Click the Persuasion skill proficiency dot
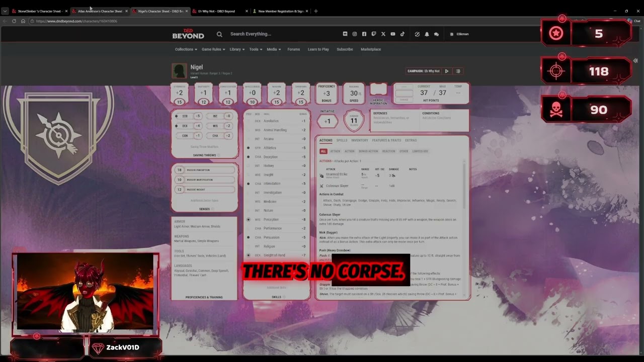This screenshot has width=644, height=362. 248,237
